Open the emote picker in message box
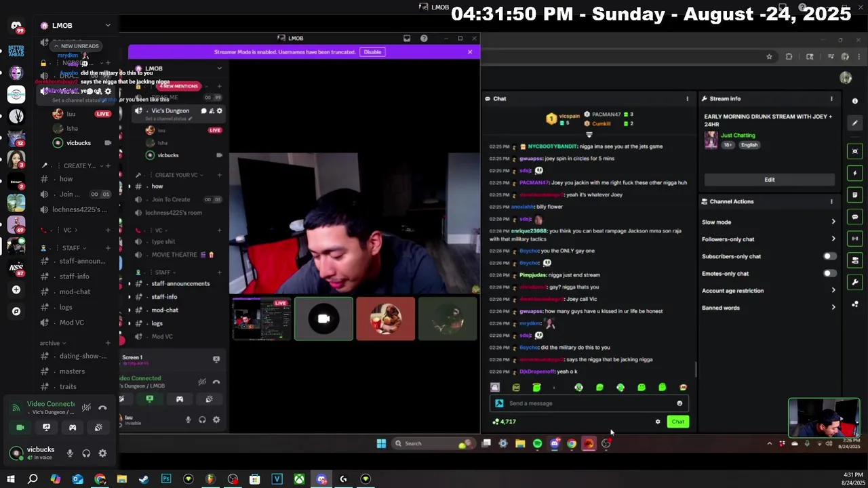Screen dimensions: 868x488 click(679, 403)
